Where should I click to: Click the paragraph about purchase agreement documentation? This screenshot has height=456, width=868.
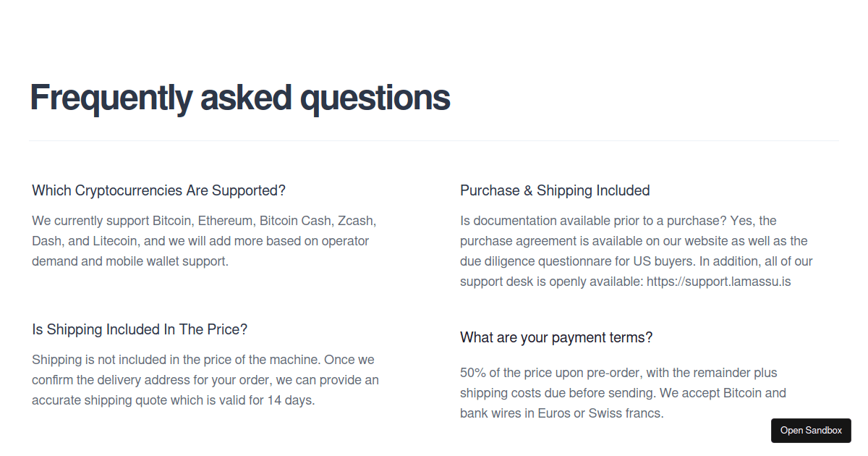[637, 251]
